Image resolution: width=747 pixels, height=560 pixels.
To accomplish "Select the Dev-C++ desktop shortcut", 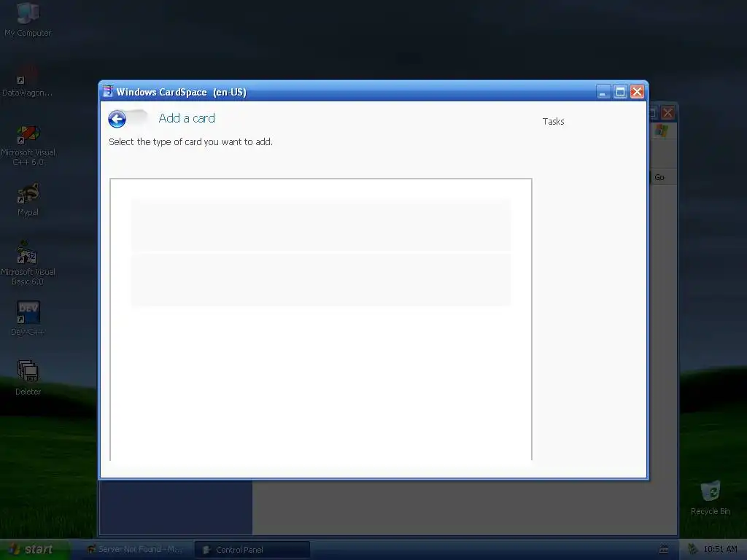I will [x=28, y=319].
